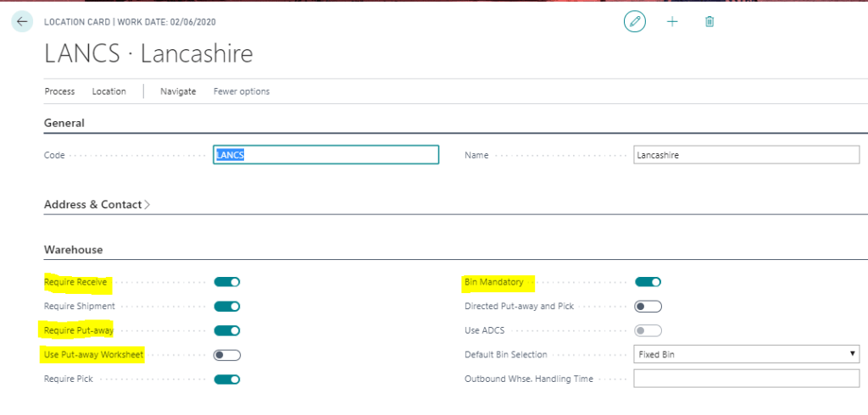868x415 pixels.
Task: Toggle the Require Pick switch
Action: [x=227, y=379]
